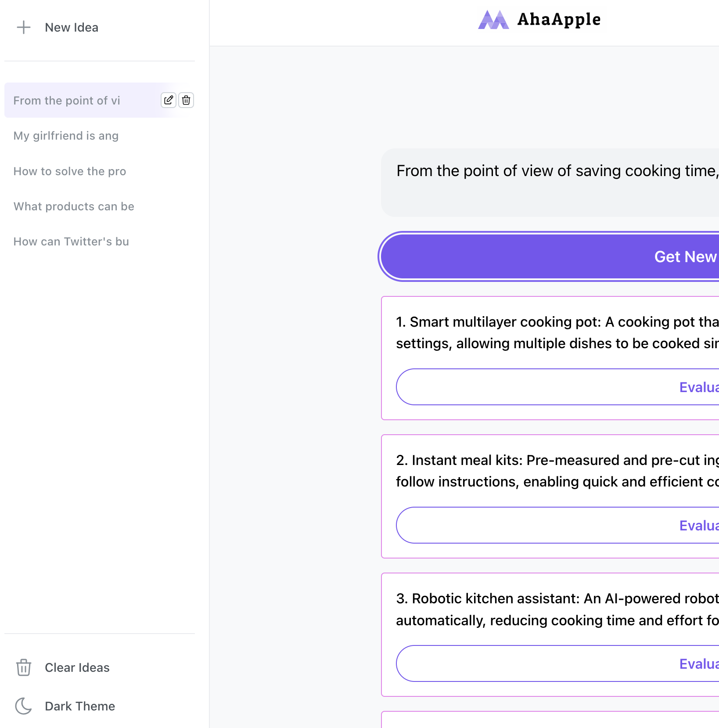
Task: Evaluate the Instant meal kits idea
Action: point(557,525)
